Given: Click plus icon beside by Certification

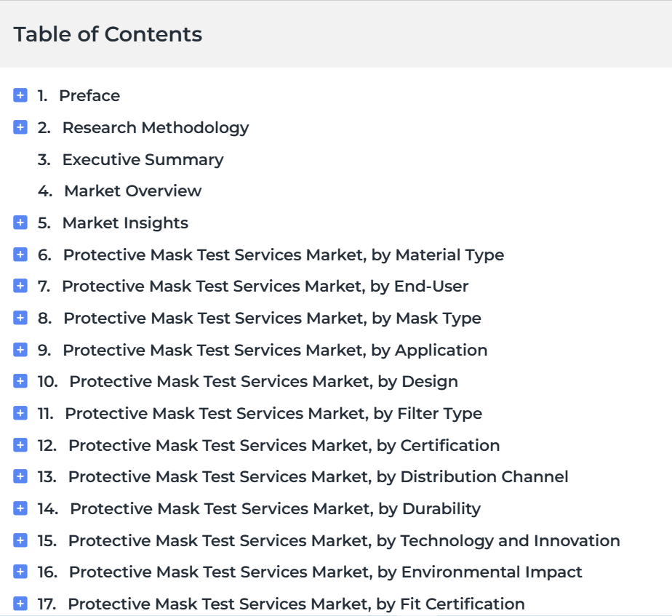Looking at the screenshot, I should 20,445.
